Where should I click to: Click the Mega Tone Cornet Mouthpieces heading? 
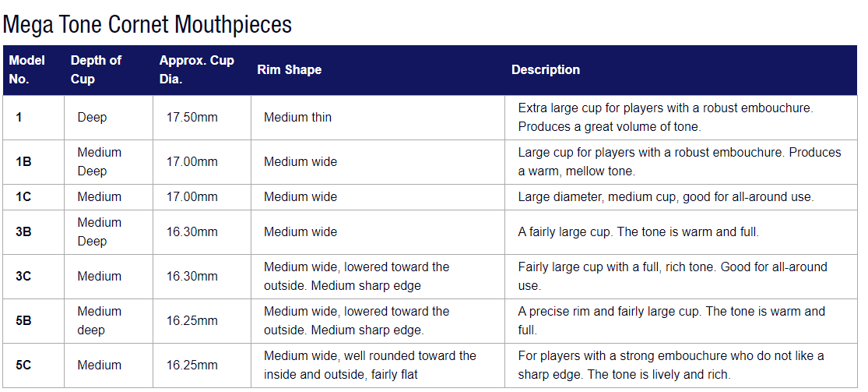[147, 24]
